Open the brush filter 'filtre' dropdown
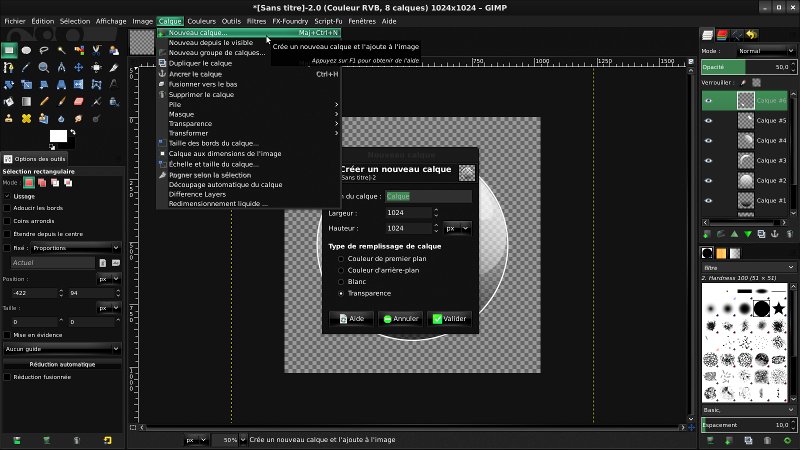The height and width of the screenshot is (450, 800). [748, 267]
